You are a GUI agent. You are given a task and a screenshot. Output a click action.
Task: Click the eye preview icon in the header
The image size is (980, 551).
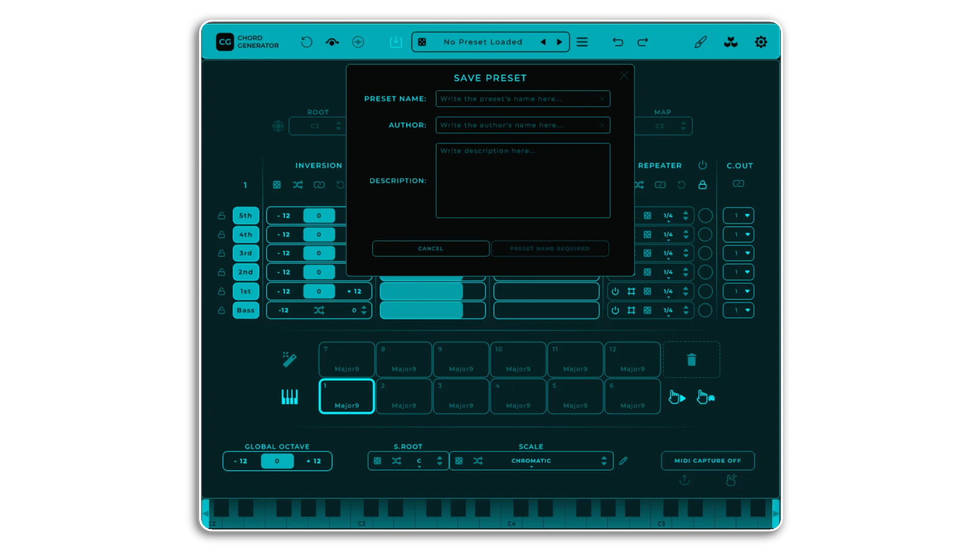332,42
